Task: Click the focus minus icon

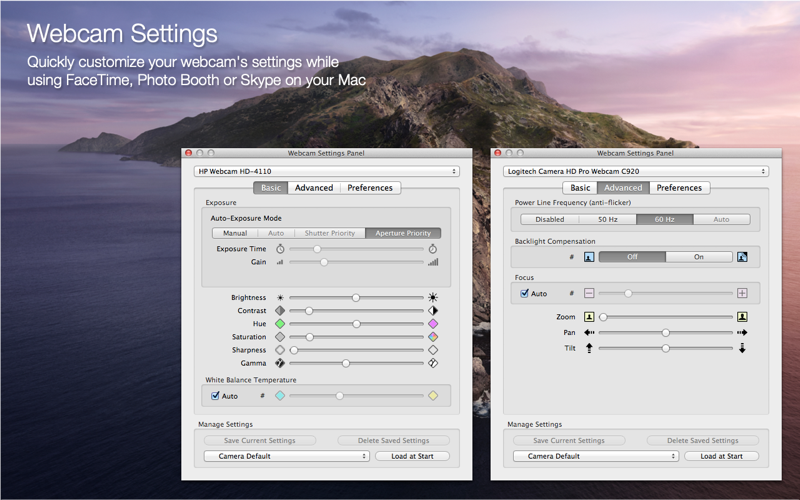Action: [589, 293]
